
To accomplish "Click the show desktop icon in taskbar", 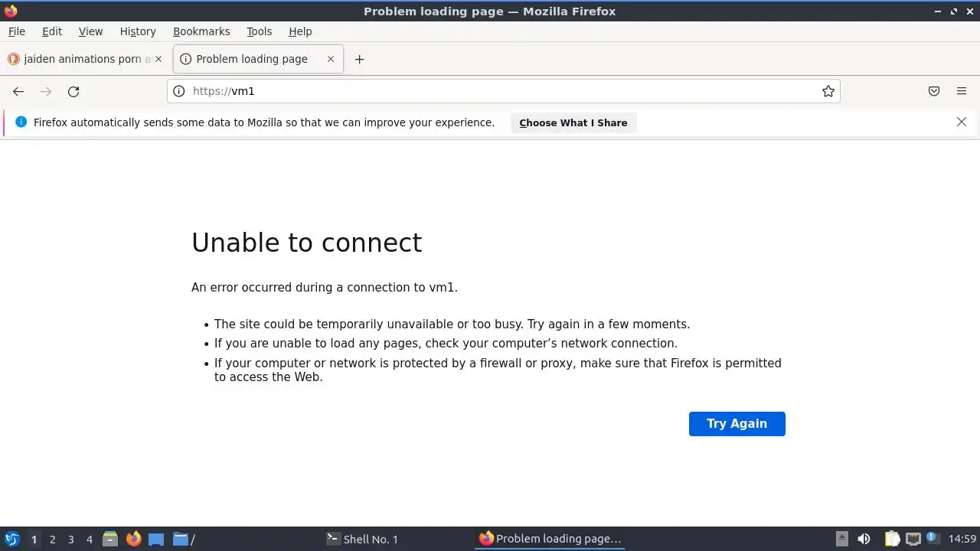I will click(x=156, y=539).
